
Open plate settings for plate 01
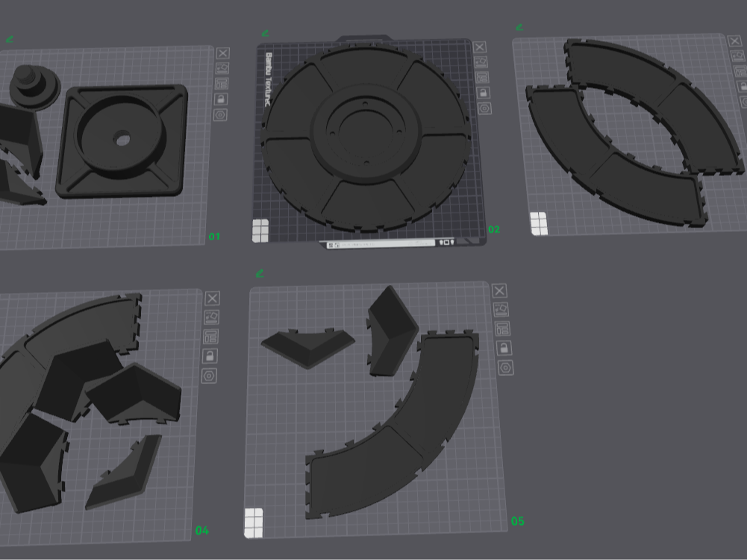pyautogui.click(x=220, y=115)
